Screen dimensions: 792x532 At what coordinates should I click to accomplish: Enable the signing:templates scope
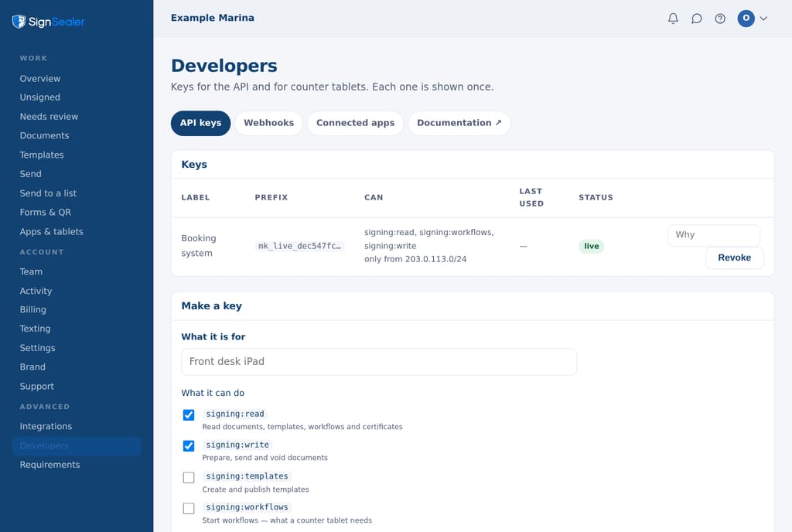(189, 478)
